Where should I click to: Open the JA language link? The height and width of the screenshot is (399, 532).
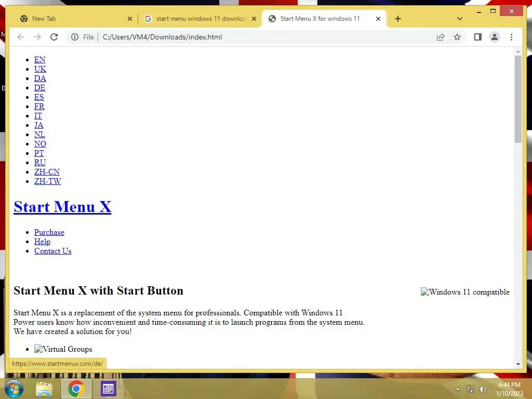(x=38, y=125)
